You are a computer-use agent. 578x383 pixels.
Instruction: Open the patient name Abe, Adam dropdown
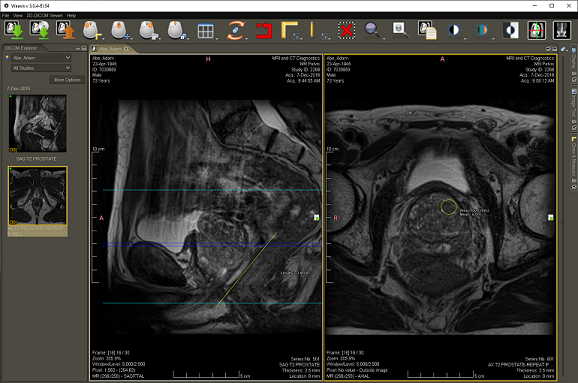click(41, 58)
